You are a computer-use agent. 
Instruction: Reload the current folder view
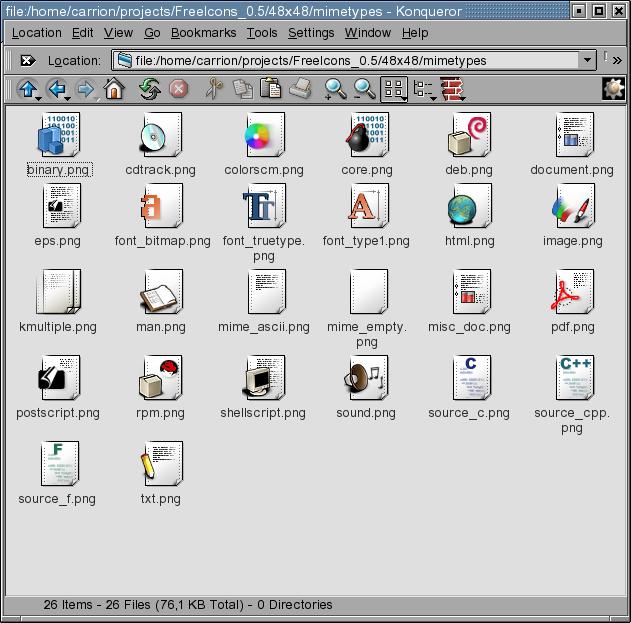point(149,89)
